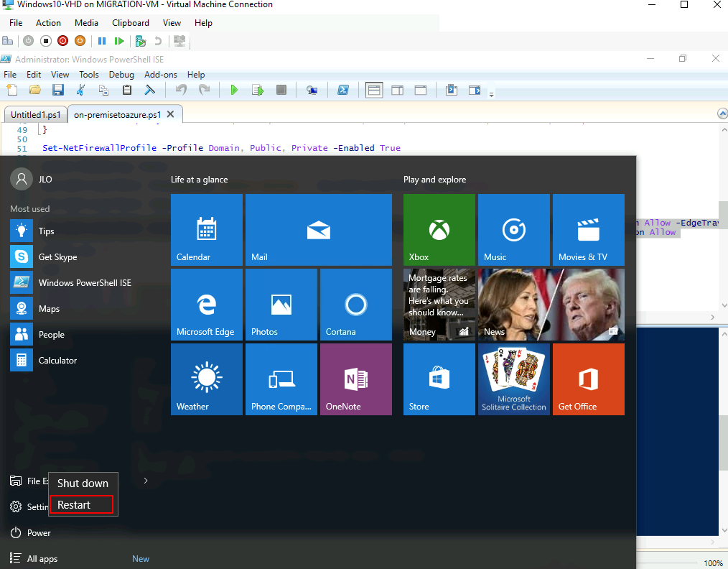The image size is (728, 569).
Task: Click the VM Reset green play-pause icon
Action: click(x=119, y=41)
